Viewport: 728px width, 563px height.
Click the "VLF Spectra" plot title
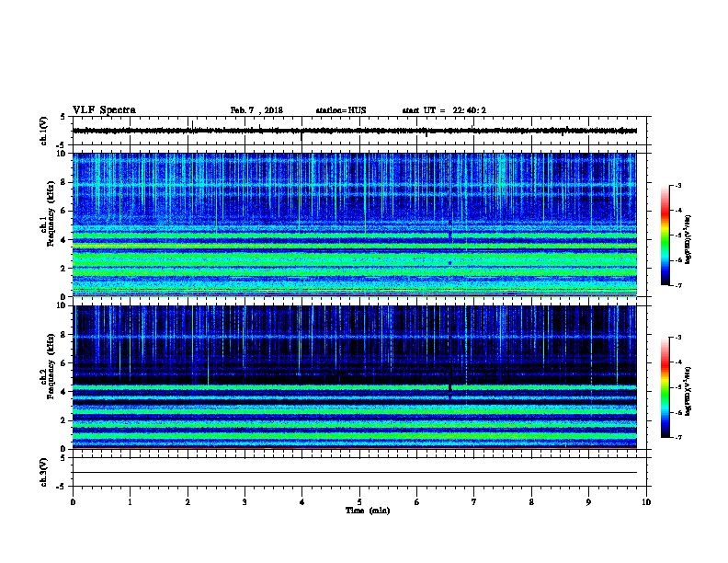click(x=104, y=110)
